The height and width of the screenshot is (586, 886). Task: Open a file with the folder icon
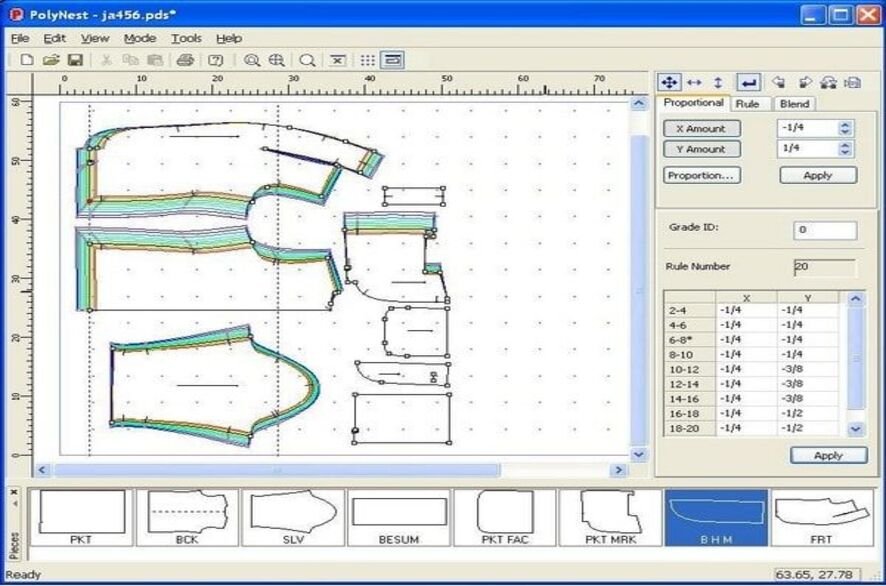pyautogui.click(x=51, y=61)
